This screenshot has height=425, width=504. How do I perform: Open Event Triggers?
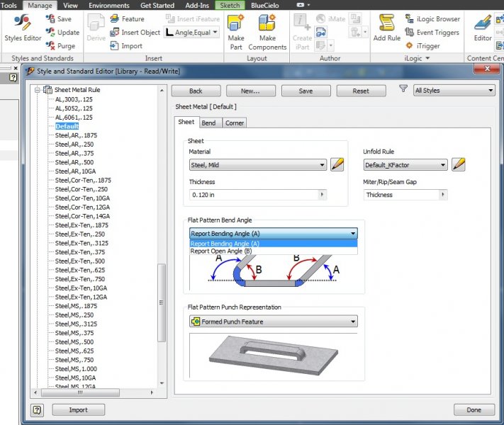432,32
